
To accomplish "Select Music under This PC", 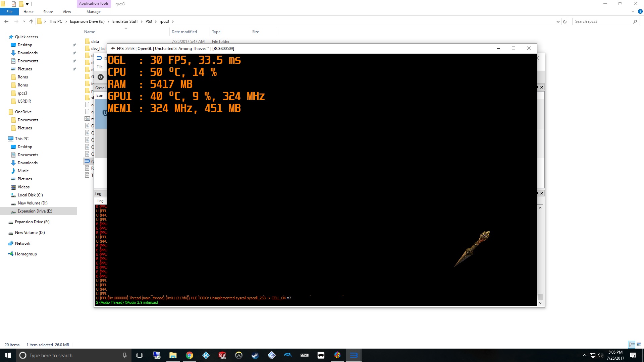I will pos(23,171).
